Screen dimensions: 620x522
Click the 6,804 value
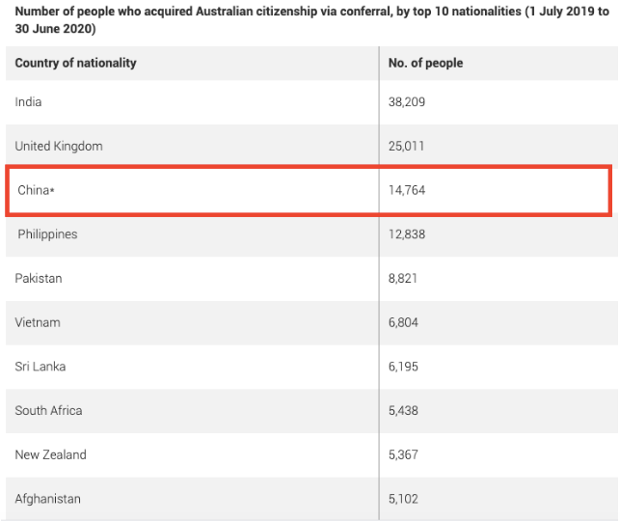pos(404,322)
